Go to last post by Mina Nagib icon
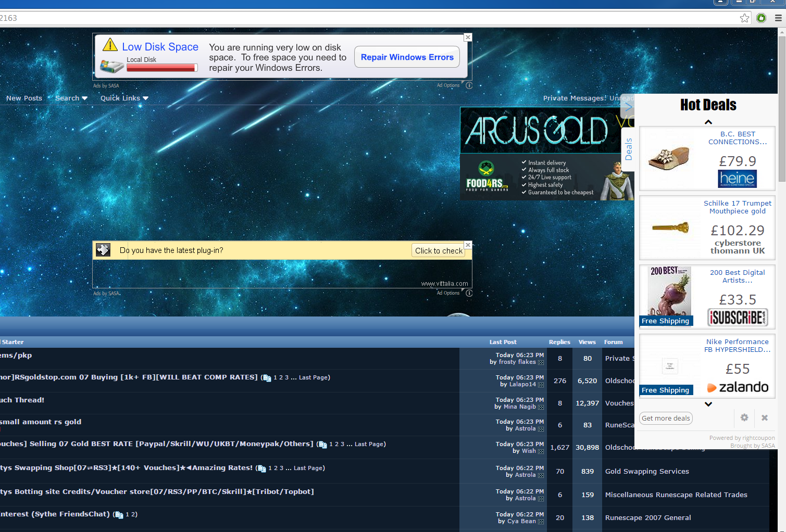 pos(541,407)
